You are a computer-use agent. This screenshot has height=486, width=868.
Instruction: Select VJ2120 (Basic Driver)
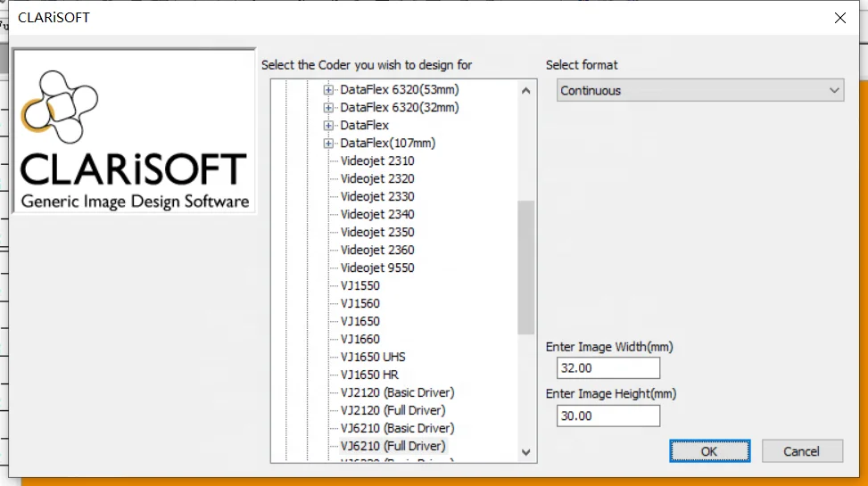(397, 392)
